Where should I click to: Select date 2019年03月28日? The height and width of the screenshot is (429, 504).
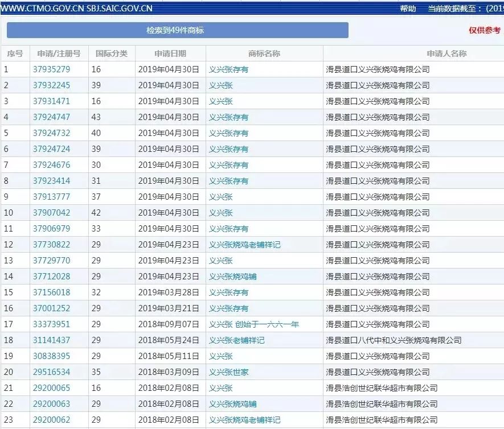[x=169, y=292]
